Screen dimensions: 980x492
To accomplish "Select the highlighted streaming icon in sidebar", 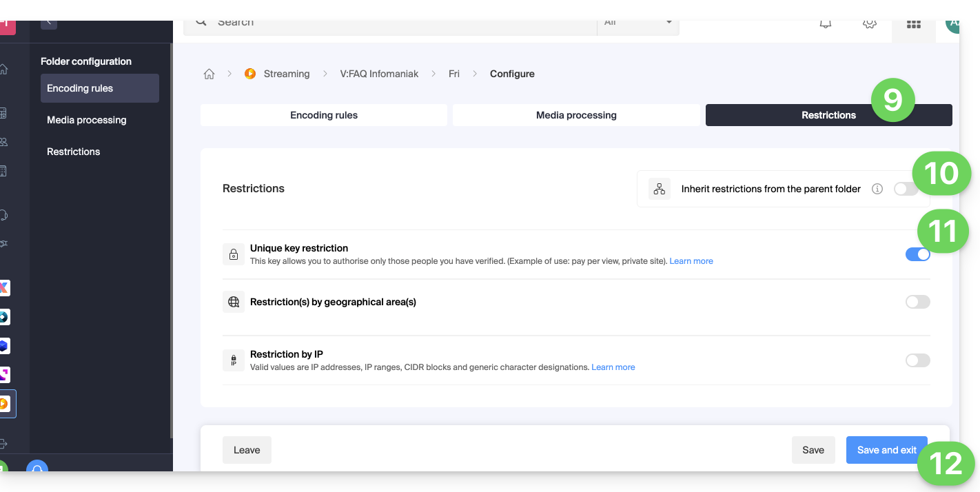I will (5, 403).
